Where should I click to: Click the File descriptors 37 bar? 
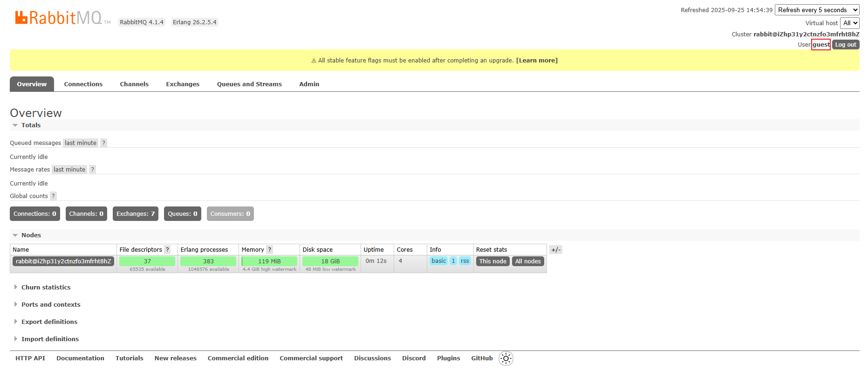click(x=147, y=261)
